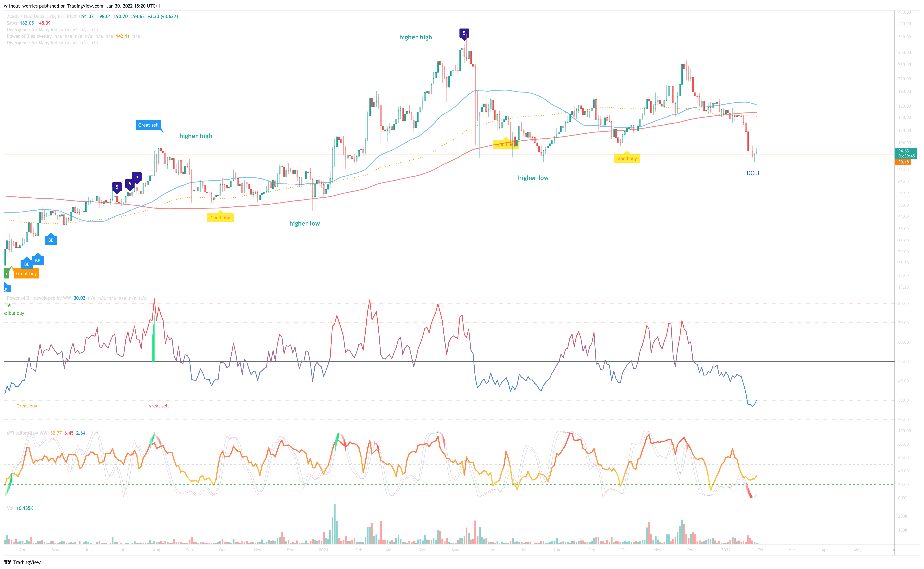Click the red great sell text in the indicator pane
Image resolution: width=924 pixels, height=569 pixels.
pyautogui.click(x=159, y=406)
